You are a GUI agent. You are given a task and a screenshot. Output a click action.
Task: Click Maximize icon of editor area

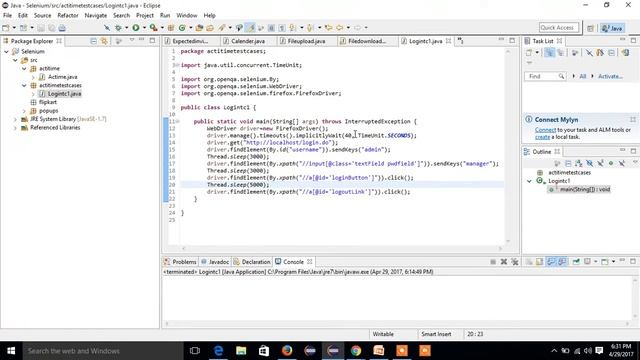pyautogui.click(x=512, y=41)
